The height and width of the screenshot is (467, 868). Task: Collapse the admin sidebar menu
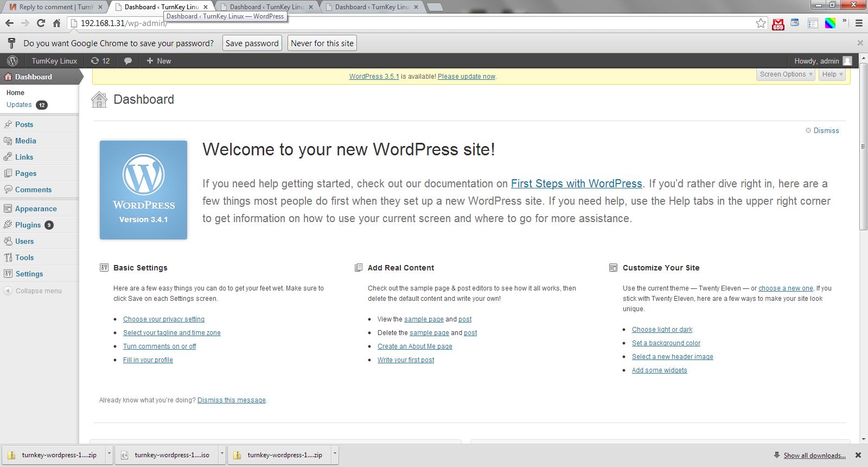tap(33, 291)
